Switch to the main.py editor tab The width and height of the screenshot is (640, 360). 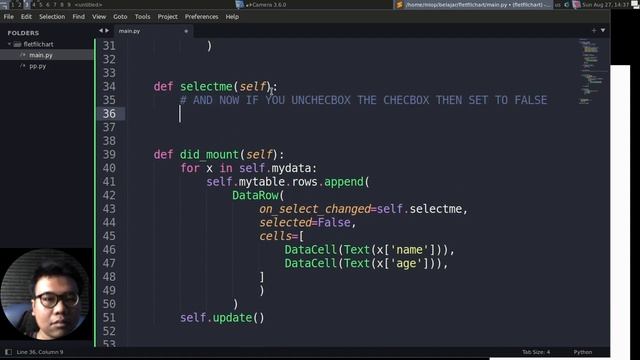pos(153,31)
